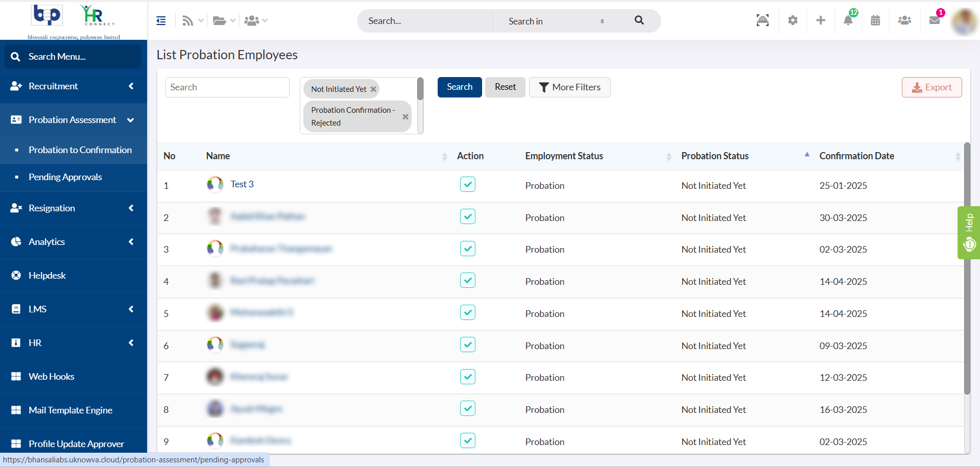Click the notifications bell icon
Image resolution: width=980 pixels, height=467 pixels.
pos(848,20)
